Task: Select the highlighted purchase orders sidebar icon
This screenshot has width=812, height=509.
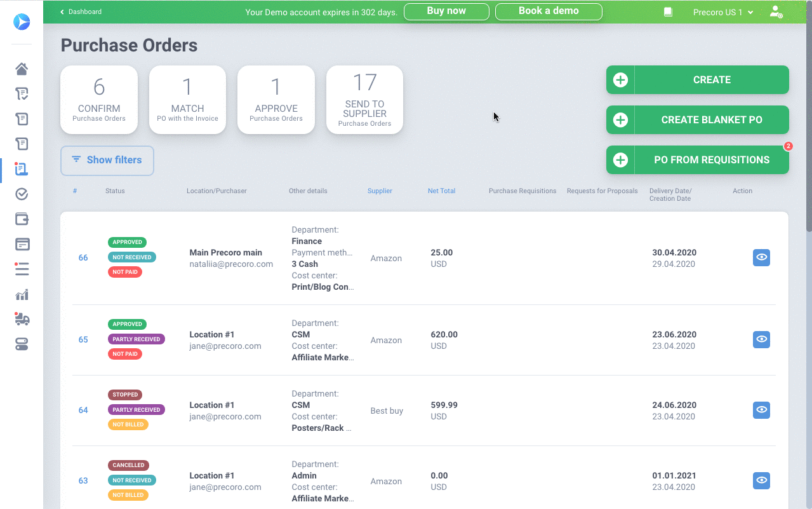Action: pyautogui.click(x=22, y=169)
